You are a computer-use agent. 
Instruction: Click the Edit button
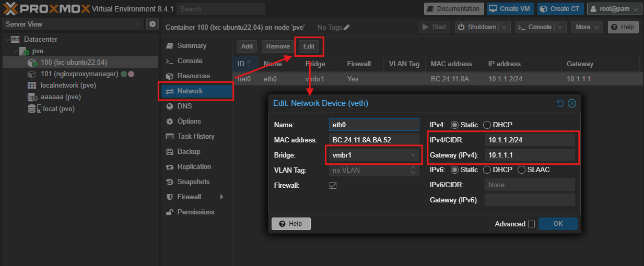(309, 46)
